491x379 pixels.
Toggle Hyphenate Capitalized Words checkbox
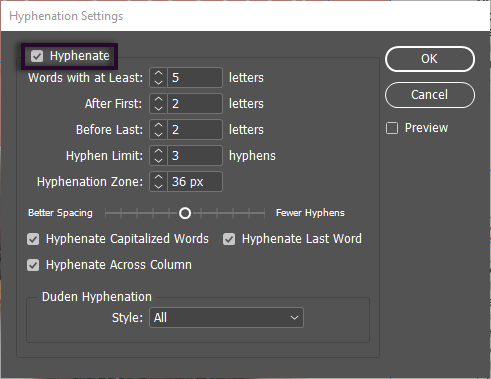click(33, 239)
